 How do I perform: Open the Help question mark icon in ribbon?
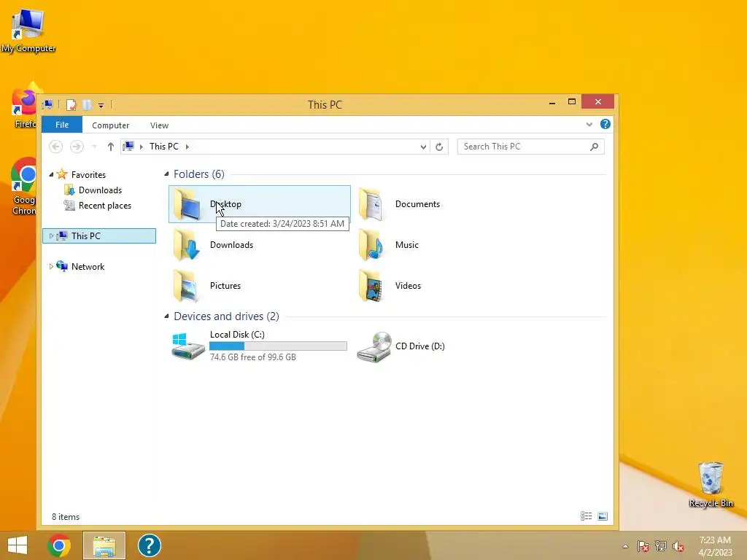tap(605, 124)
